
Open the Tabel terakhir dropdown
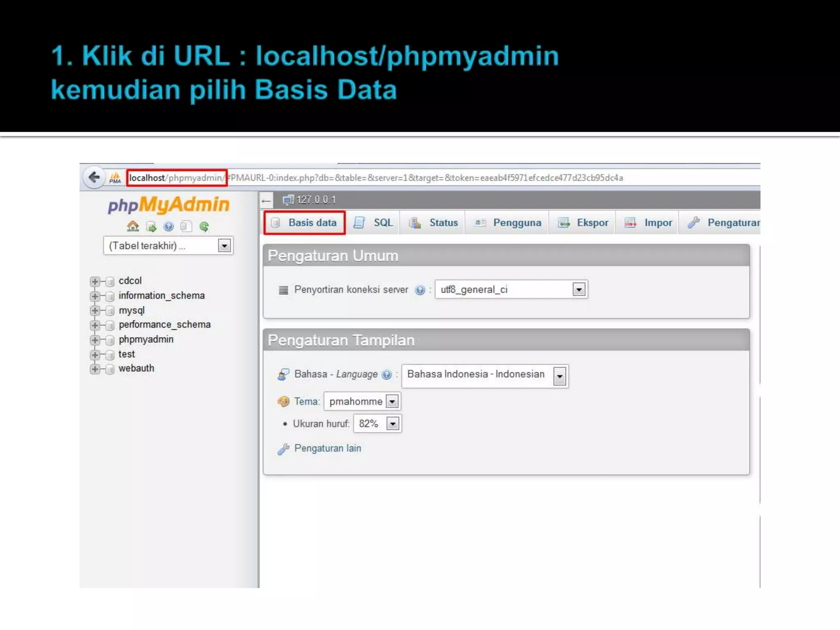(x=224, y=246)
